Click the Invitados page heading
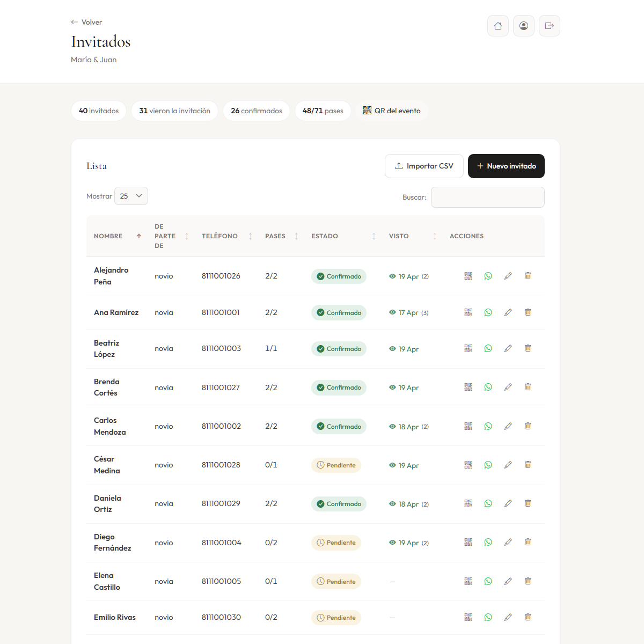This screenshot has height=644, width=644. coord(101,42)
